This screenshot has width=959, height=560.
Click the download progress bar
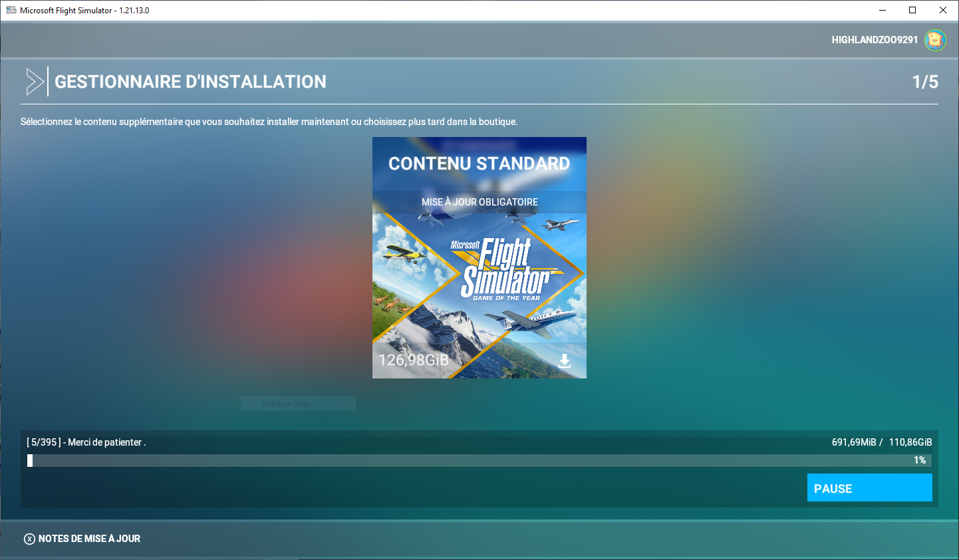(479, 460)
